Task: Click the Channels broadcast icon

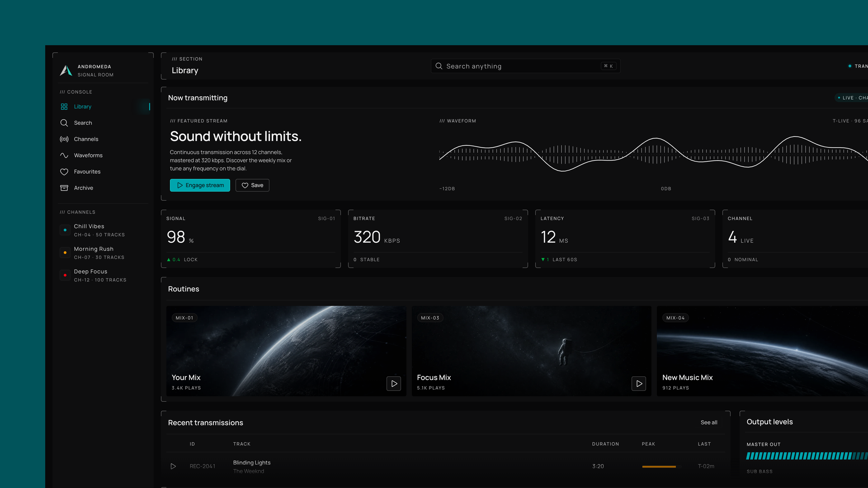Action: coord(64,139)
